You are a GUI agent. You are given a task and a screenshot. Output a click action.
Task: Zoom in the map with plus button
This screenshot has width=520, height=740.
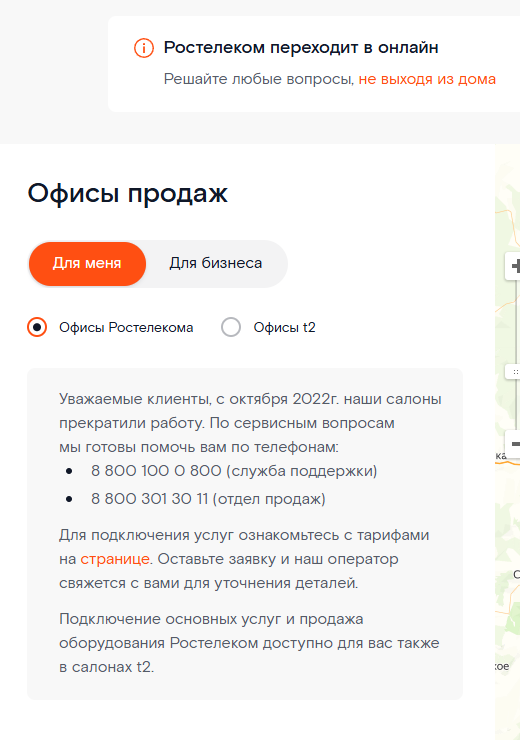coord(513,266)
